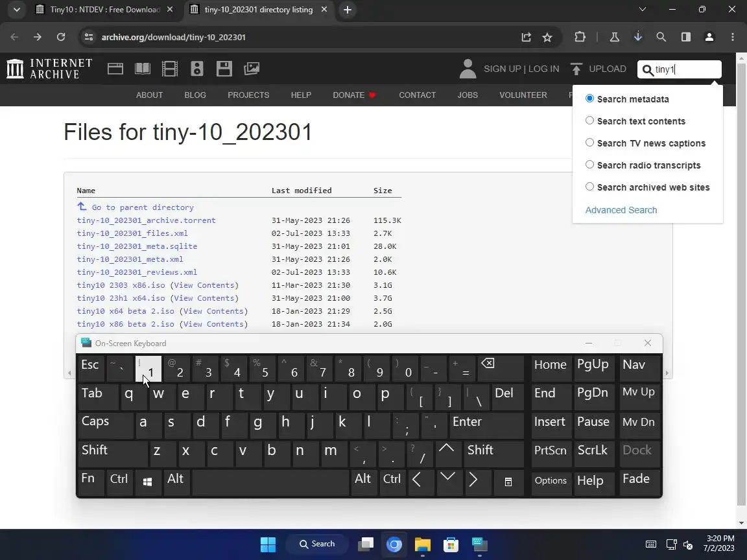Open the Wayback web icon in Archive header
The height and width of the screenshot is (560, 747).
tap(115, 69)
